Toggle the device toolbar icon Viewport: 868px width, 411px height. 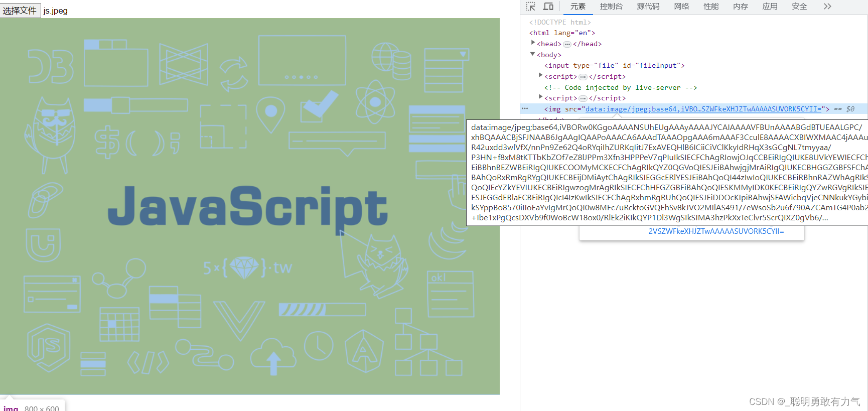(548, 7)
